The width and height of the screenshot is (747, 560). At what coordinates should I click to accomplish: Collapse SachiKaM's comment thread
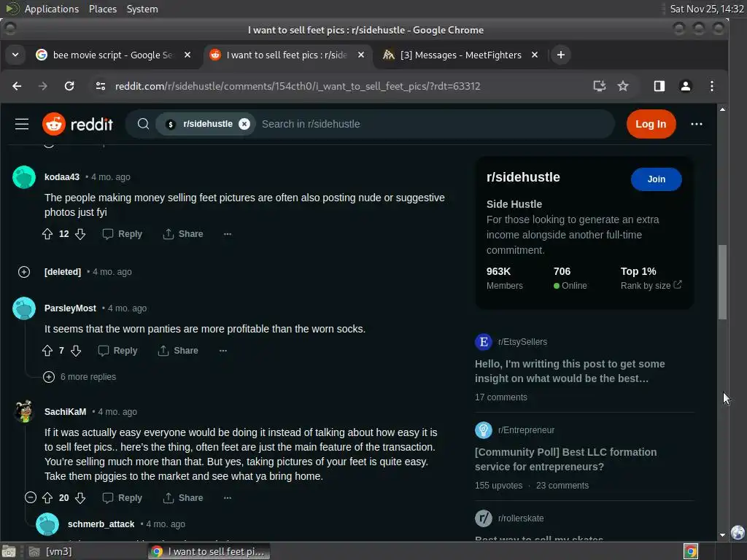pos(31,498)
